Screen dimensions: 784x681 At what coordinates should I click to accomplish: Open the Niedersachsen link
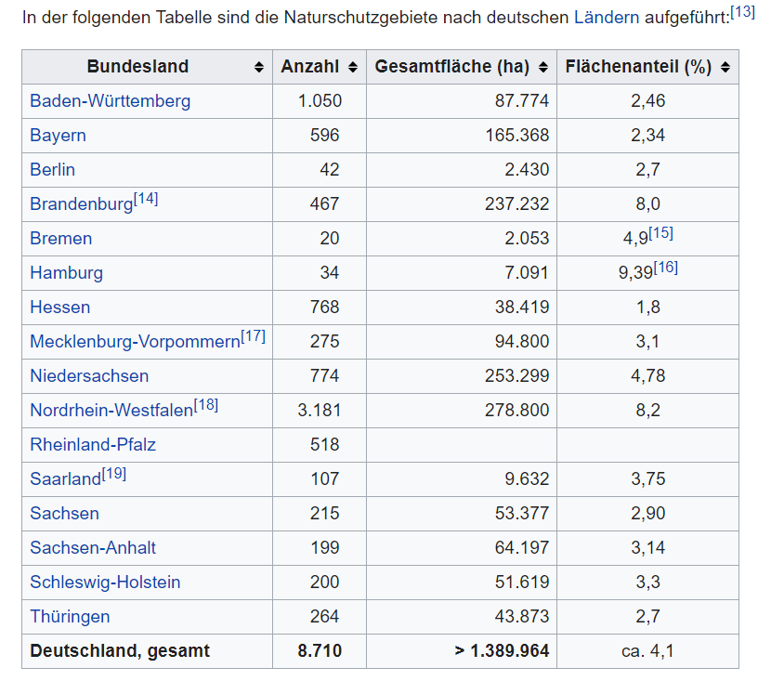click(89, 376)
